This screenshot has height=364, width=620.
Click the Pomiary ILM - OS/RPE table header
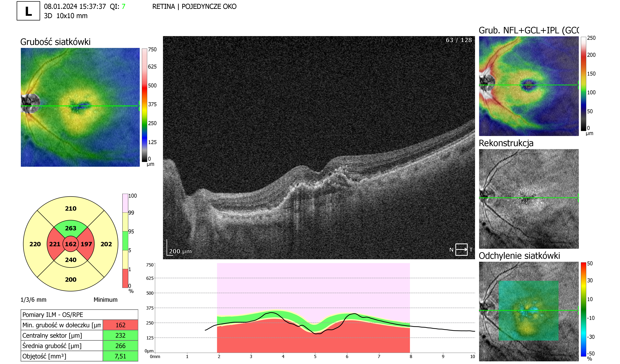[79, 315]
